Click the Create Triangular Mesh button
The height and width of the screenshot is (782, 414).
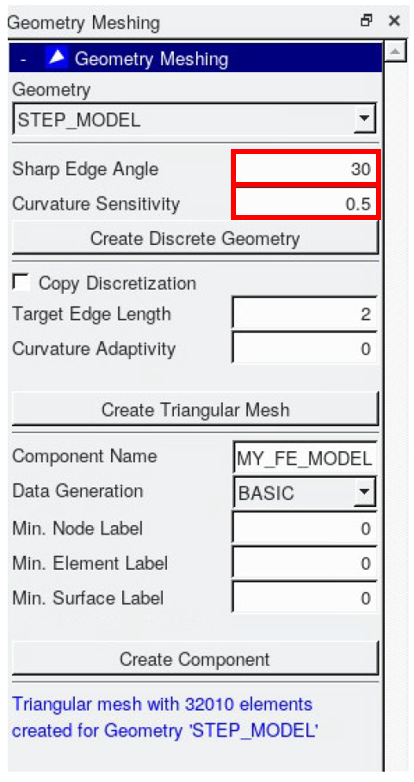pos(195,409)
